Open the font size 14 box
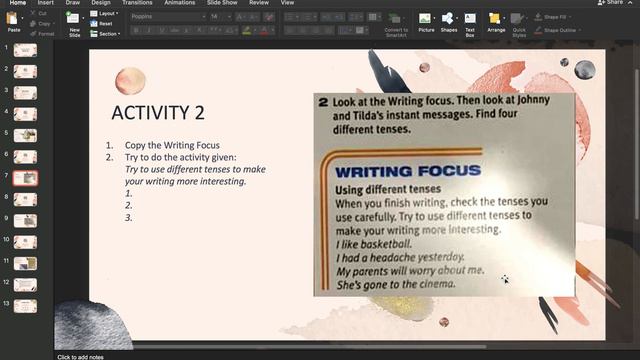 tap(220, 17)
